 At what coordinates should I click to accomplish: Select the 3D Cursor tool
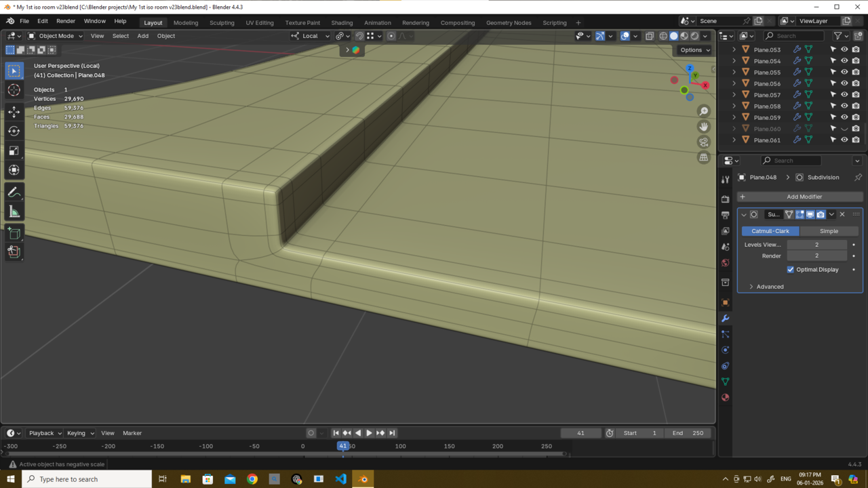pos(14,90)
